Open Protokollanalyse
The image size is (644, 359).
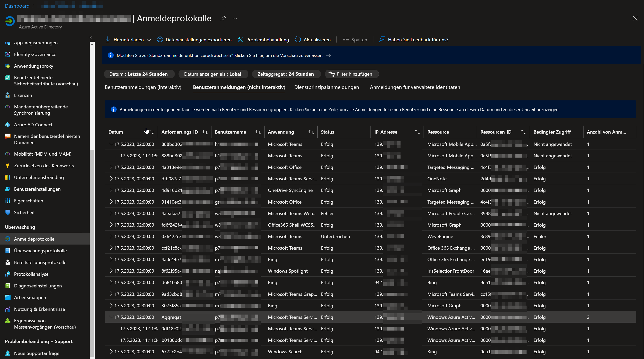31,274
